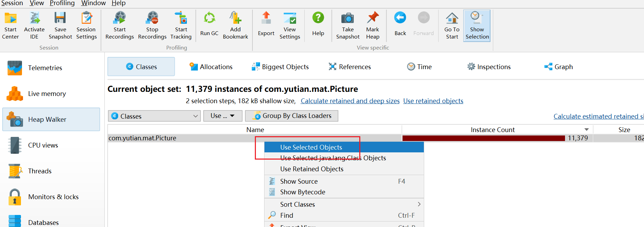
Task: Expand the Sort Classes submenu
Action: (x=343, y=204)
